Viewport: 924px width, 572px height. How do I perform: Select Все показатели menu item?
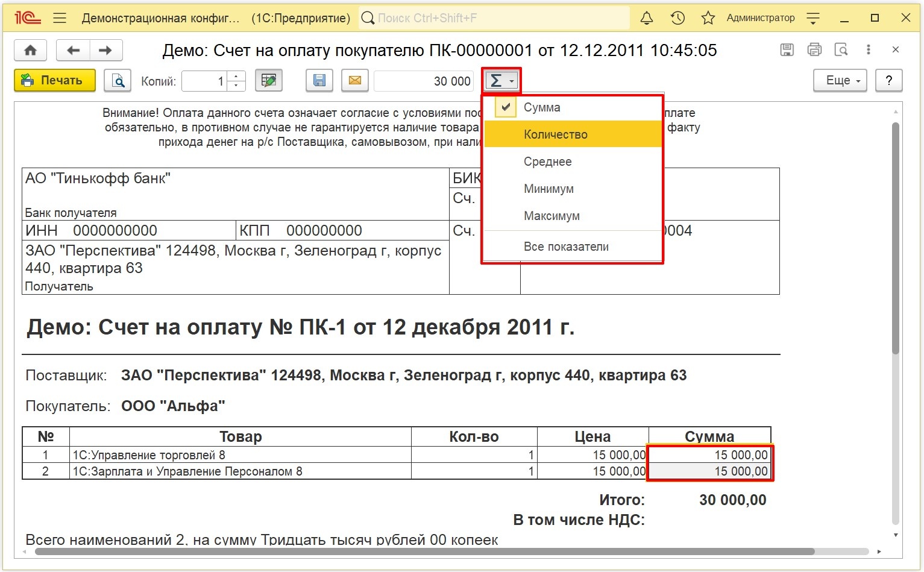click(573, 247)
